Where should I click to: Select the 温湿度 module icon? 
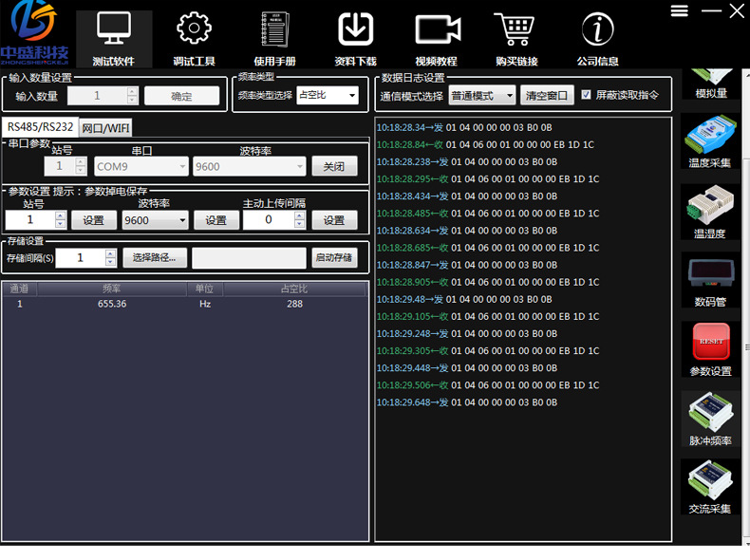(710, 212)
